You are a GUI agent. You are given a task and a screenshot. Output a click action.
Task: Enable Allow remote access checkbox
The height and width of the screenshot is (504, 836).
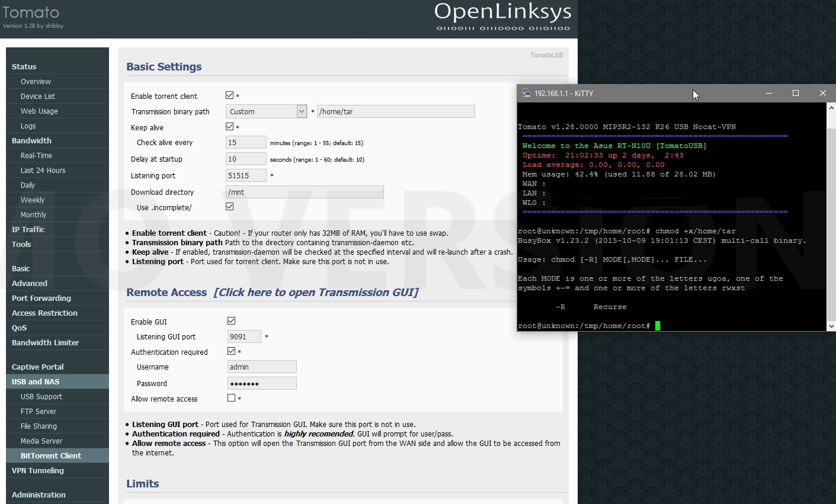(x=232, y=398)
